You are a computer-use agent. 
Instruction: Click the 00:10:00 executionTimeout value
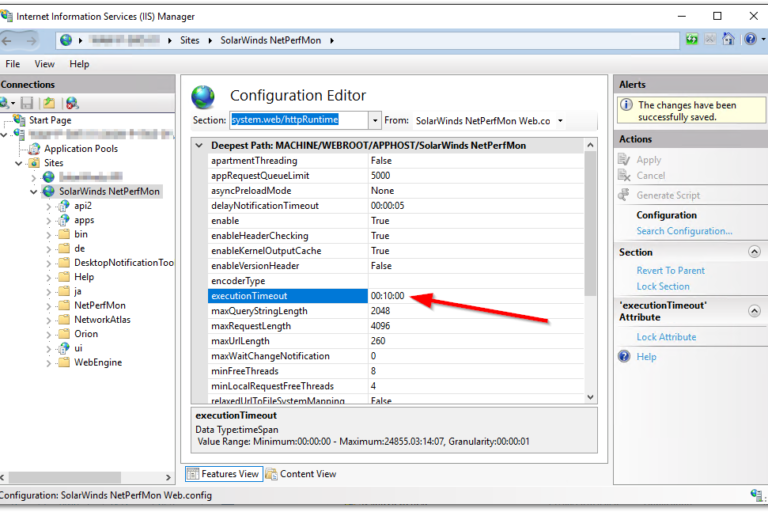tap(387, 296)
